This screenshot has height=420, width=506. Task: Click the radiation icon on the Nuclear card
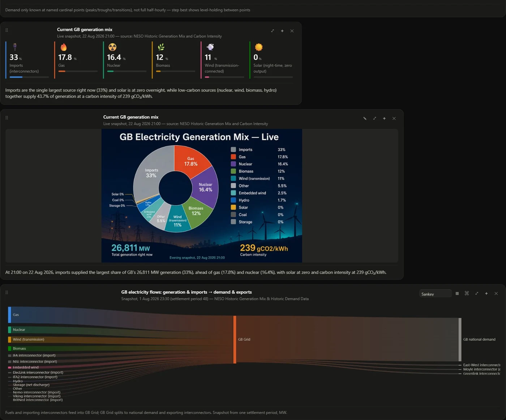(112, 47)
